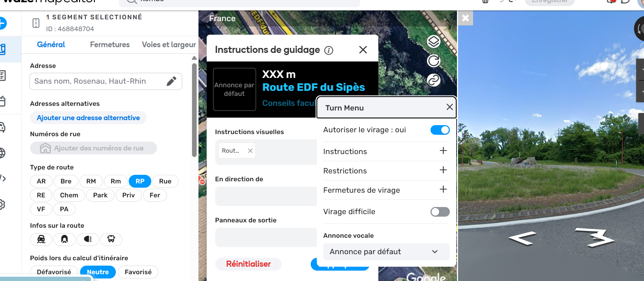Viewport: 644px width, 281px height.
Task: Edit address with the pencil icon
Action: (x=172, y=81)
